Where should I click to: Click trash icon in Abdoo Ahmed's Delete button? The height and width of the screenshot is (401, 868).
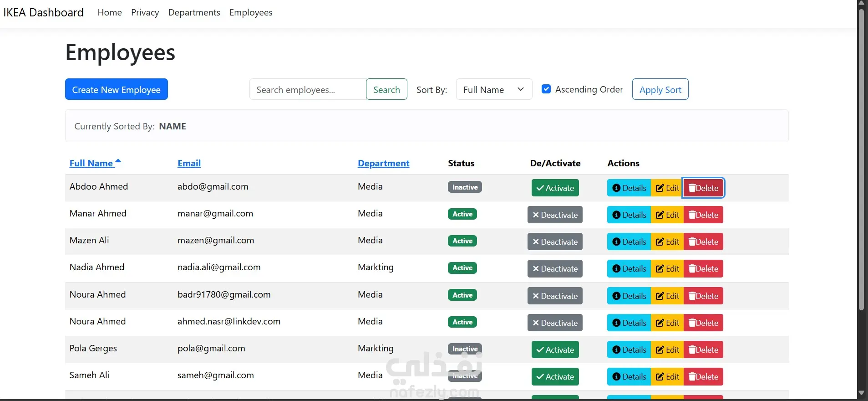[x=692, y=188]
